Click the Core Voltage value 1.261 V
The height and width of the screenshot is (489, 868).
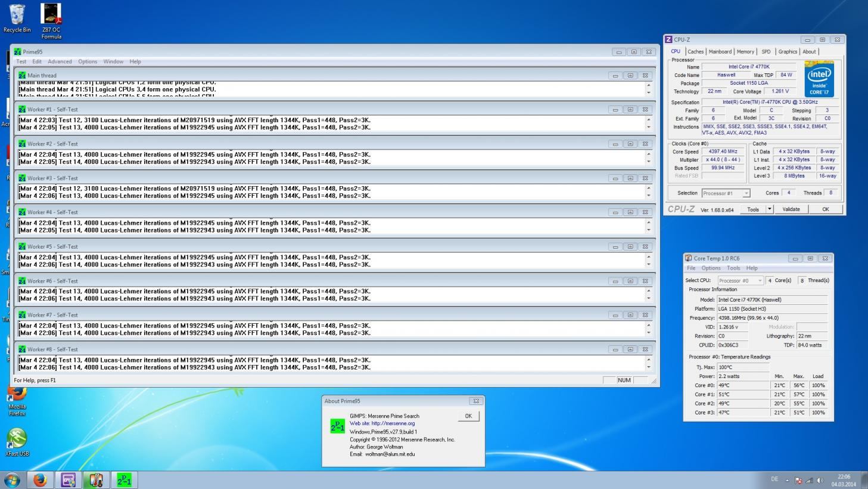pos(780,91)
